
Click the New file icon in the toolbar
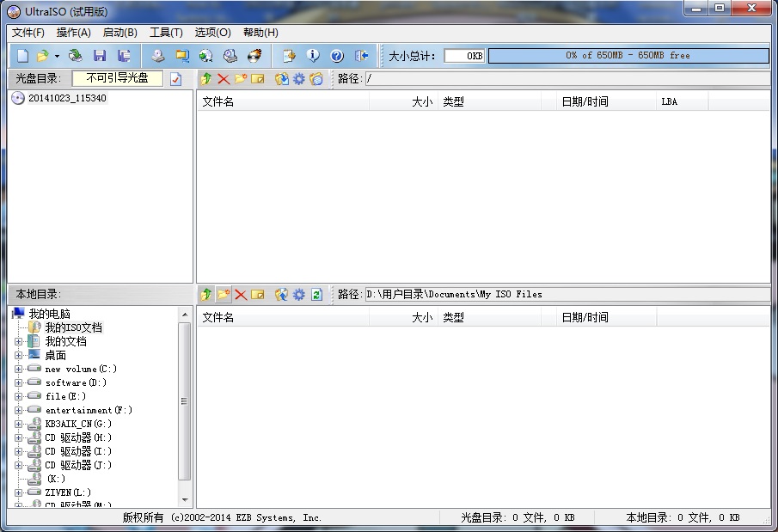[23, 56]
